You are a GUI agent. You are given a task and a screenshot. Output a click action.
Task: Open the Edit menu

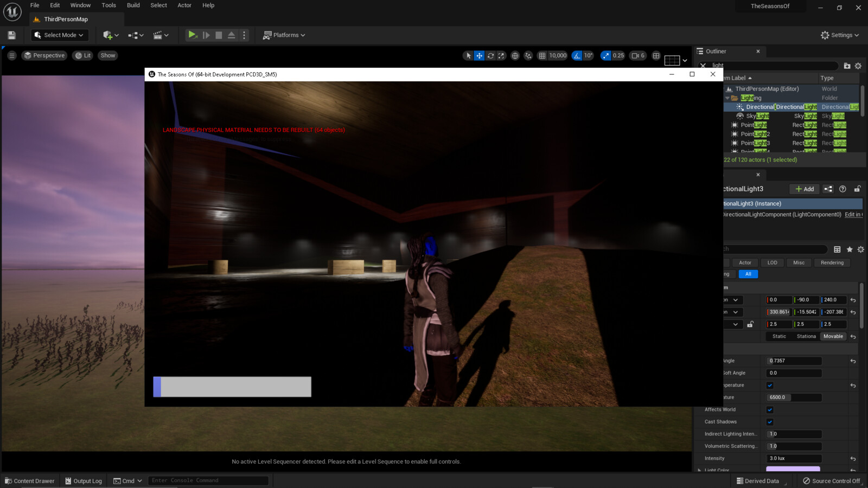point(55,5)
